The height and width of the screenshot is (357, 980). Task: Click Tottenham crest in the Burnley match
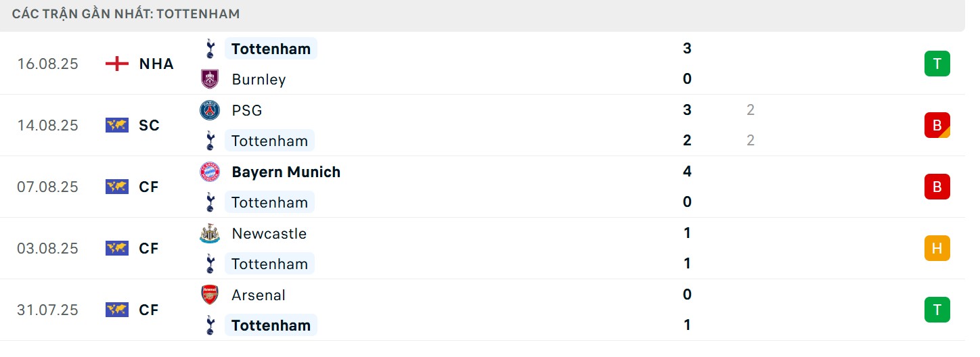tap(210, 49)
